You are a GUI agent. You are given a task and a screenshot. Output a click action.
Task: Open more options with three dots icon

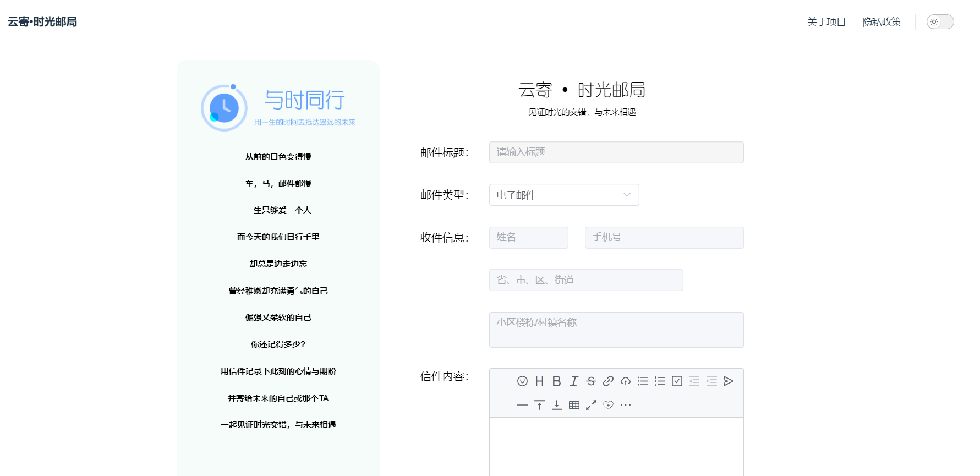(626, 405)
